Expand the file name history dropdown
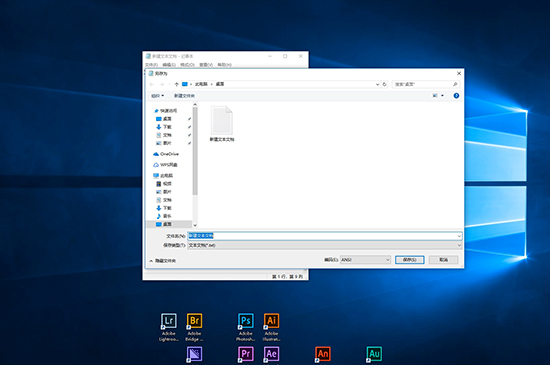 coord(459,236)
